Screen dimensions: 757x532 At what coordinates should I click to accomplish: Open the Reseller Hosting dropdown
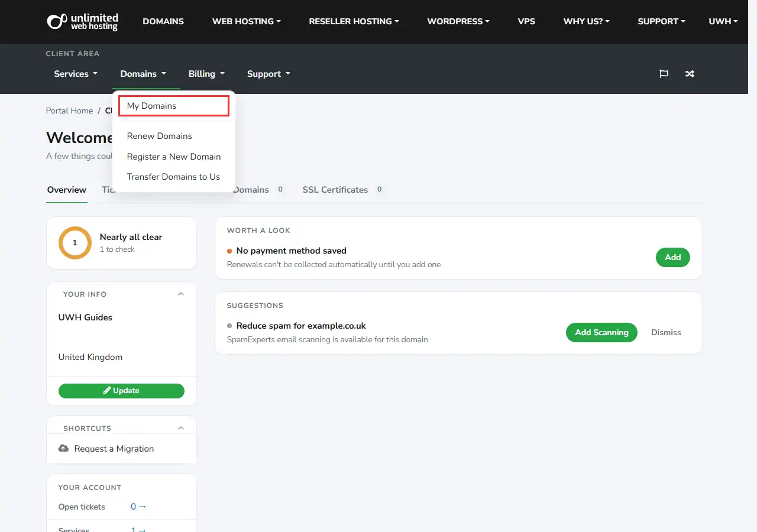[354, 21]
